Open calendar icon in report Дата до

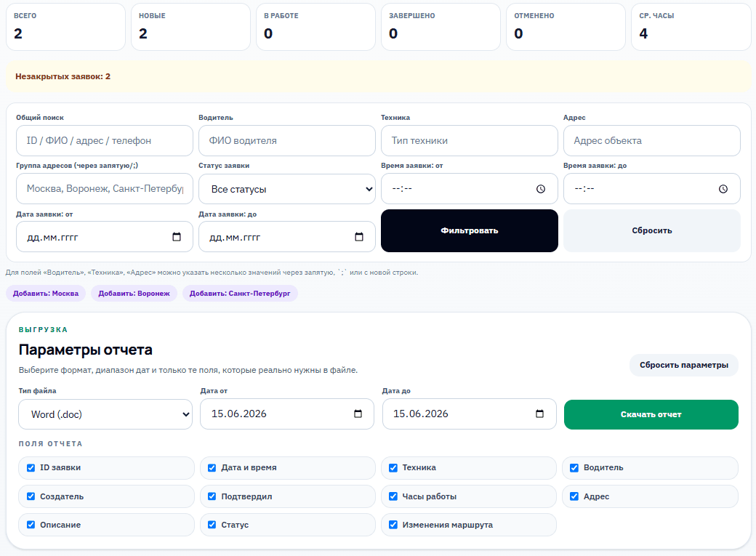539,414
